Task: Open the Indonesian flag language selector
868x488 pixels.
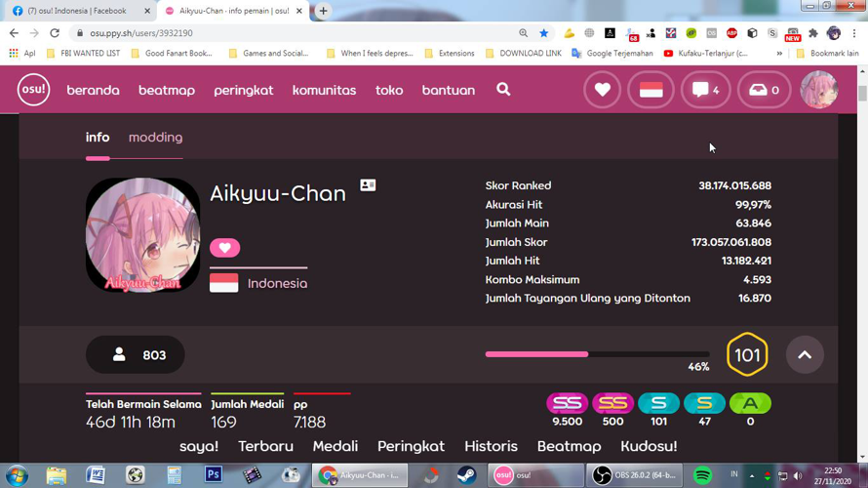Action: pyautogui.click(x=651, y=89)
